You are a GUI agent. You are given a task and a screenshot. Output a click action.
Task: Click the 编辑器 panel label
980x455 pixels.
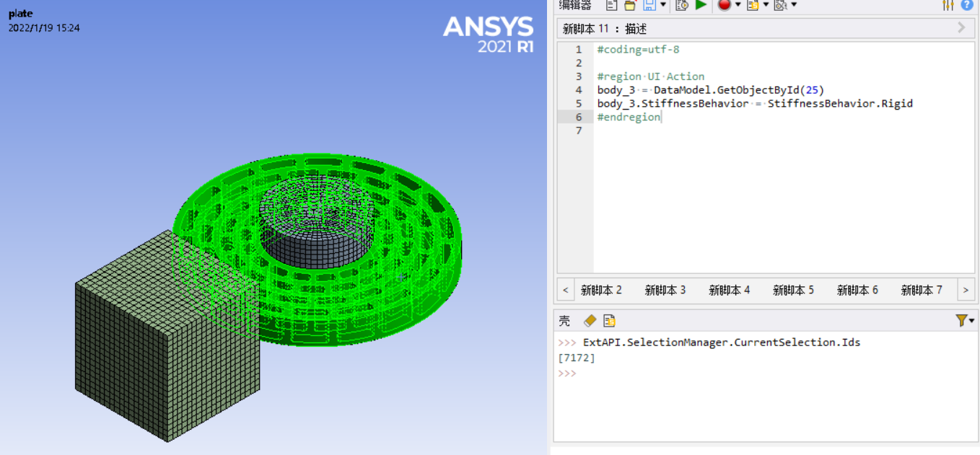coord(574,5)
